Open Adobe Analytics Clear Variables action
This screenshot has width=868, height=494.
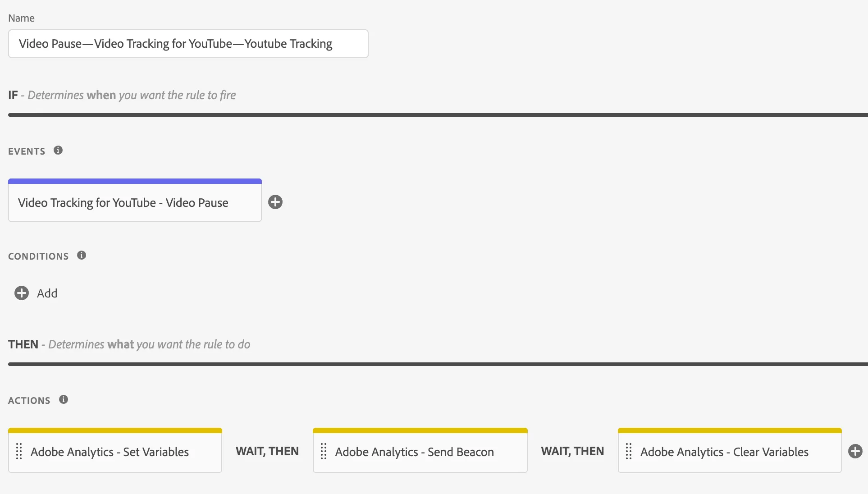point(730,450)
